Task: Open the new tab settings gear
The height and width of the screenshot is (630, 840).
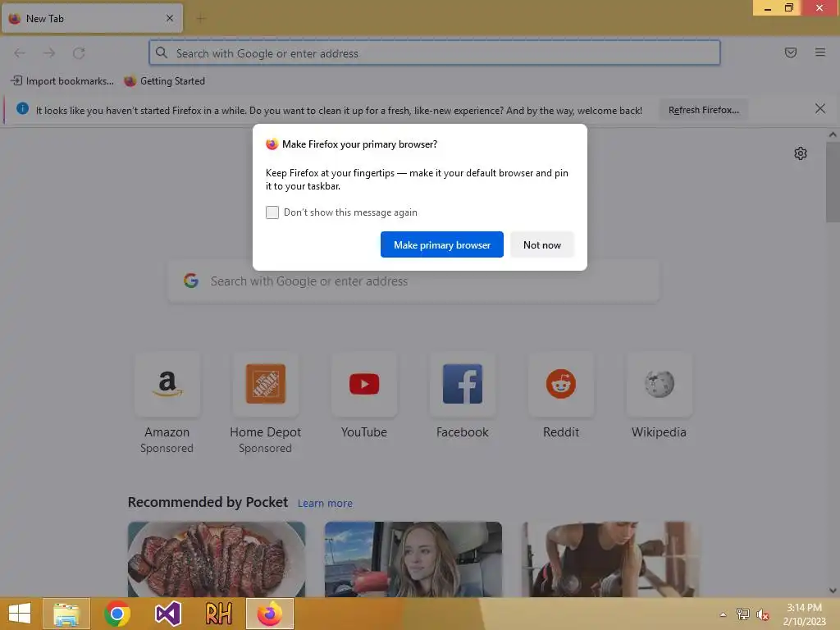Action: click(801, 153)
